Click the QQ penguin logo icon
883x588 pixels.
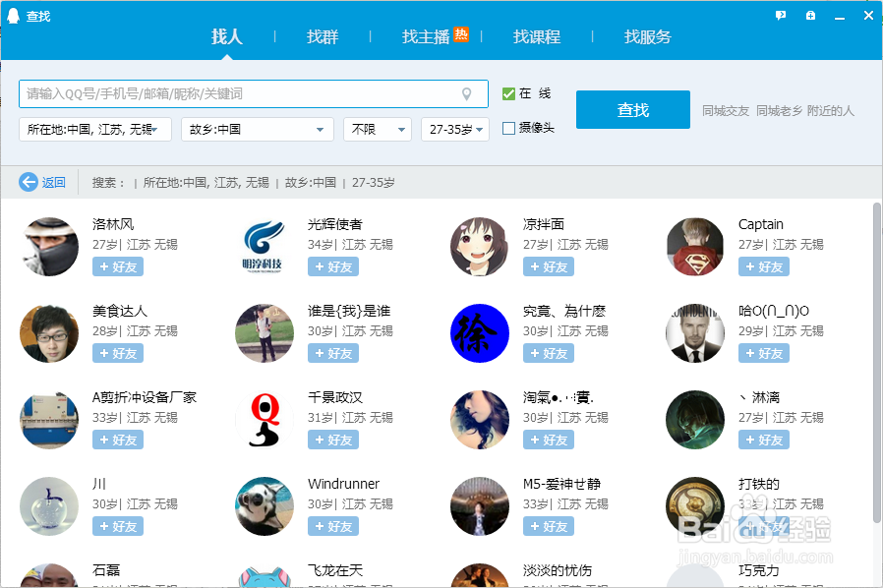pos(14,16)
